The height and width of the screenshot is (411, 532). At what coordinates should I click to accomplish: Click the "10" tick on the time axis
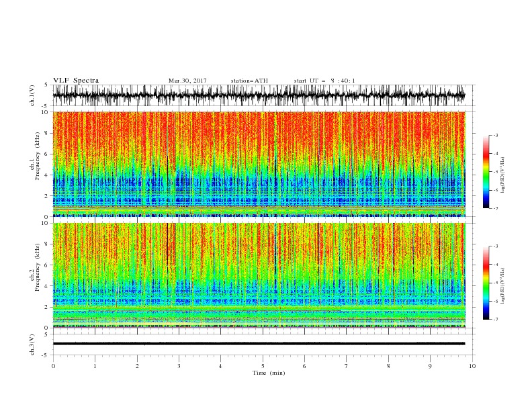(x=472, y=366)
